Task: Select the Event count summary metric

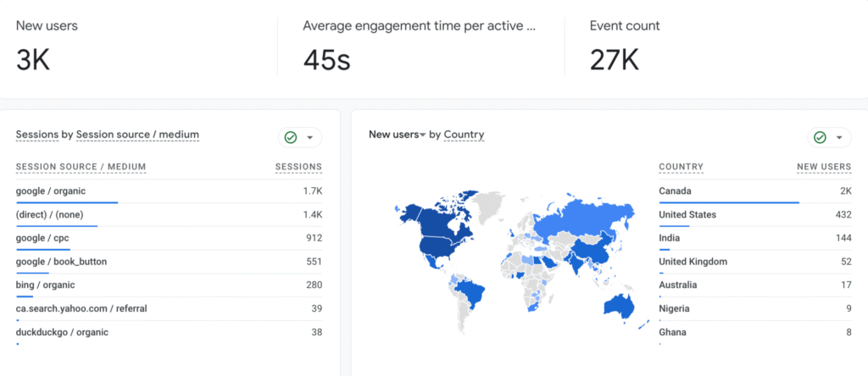Action: [x=625, y=26]
